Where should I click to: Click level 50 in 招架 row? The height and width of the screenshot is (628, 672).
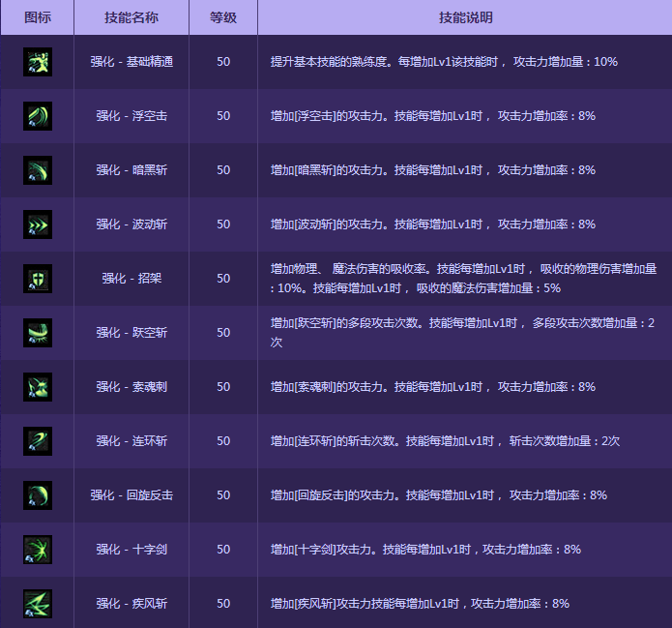point(223,279)
